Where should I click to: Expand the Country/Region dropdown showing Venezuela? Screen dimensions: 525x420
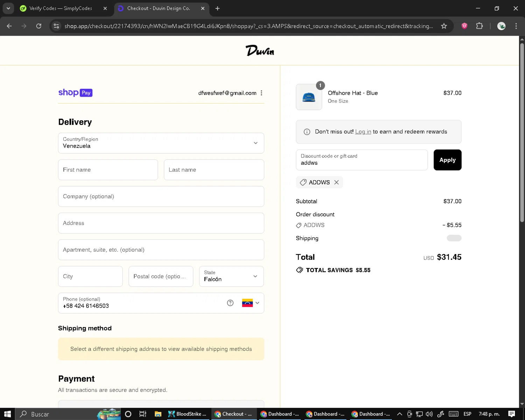pyautogui.click(x=161, y=143)
